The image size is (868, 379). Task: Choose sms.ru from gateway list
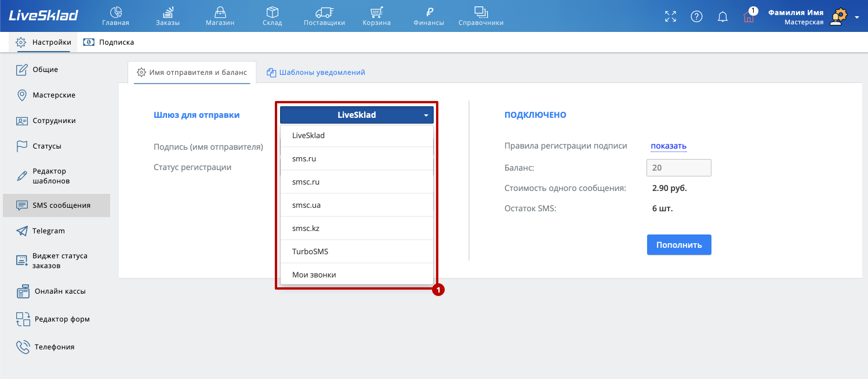(357, 158)
